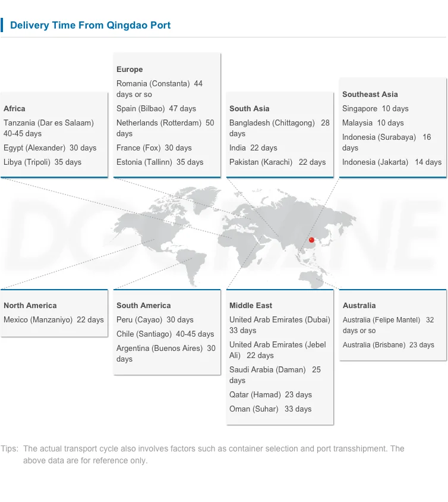This screenshot has height=502, width=448.
Task: Click the South Asia heading
Action: coord(249,109)
